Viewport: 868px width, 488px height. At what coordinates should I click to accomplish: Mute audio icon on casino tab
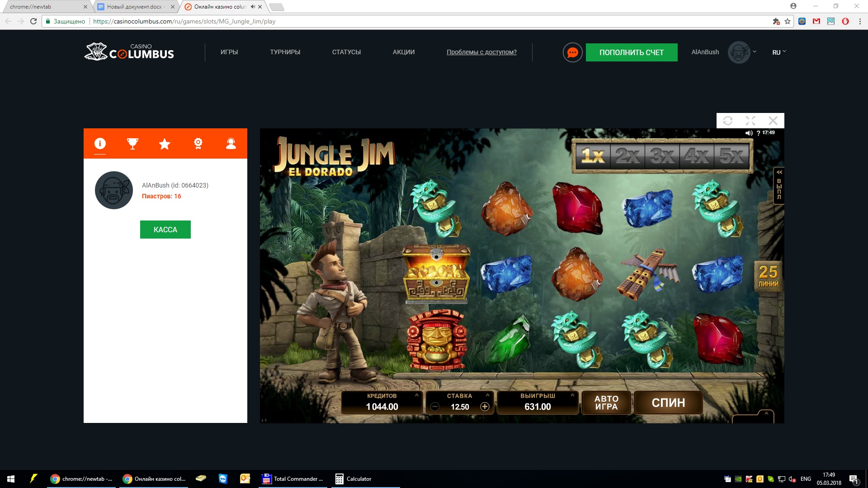pyautogui.click(x=253, y=7)
